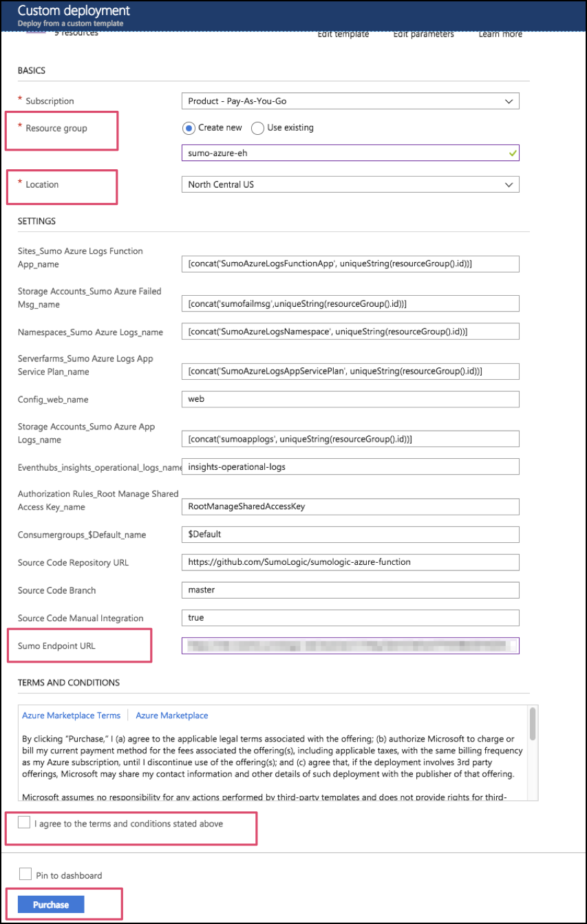Click the Source Code Branch field showing master
The width and height of the screenshot is (587, 924).
point(351,590)
